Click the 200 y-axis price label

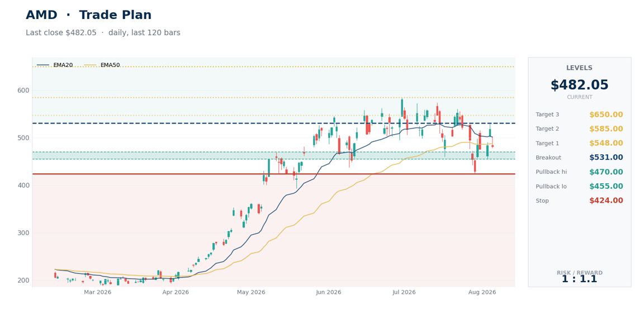[x=23, y=280]
